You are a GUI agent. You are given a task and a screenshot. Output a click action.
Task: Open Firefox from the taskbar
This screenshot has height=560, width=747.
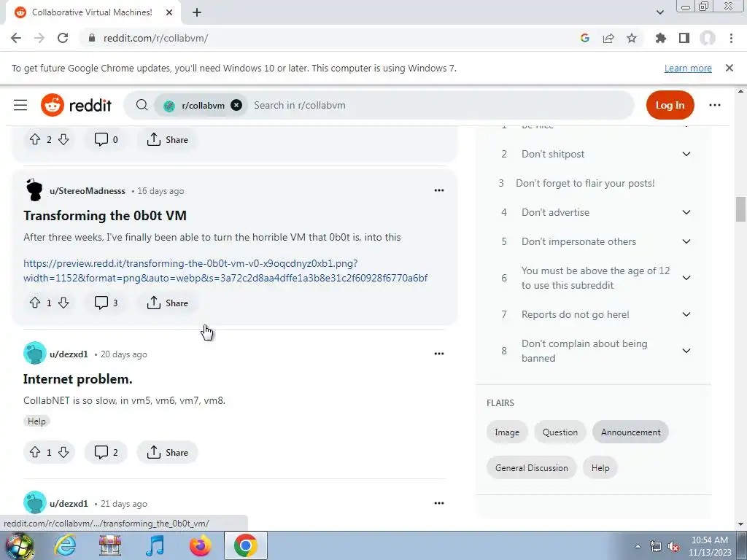200,545
